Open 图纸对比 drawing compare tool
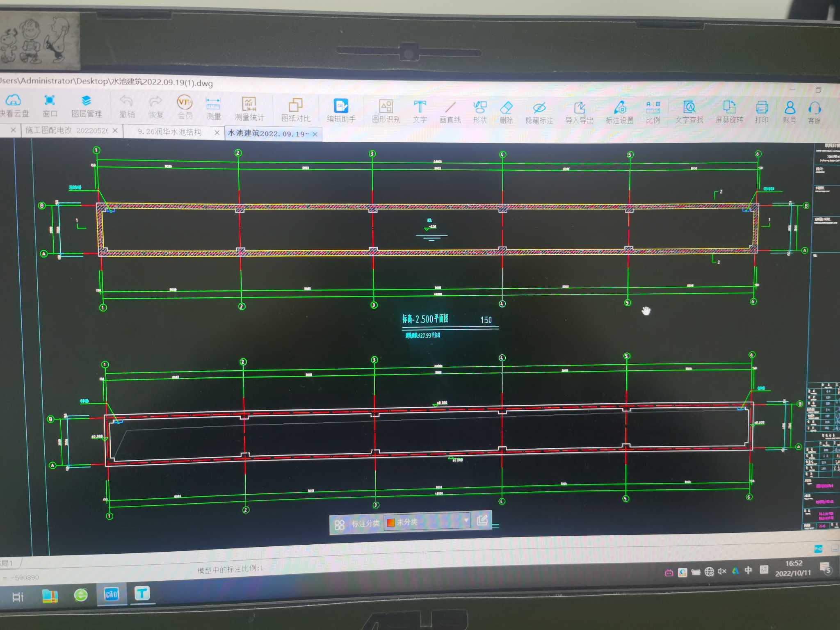The image size is (840, 630). click(x=296, y=110)
